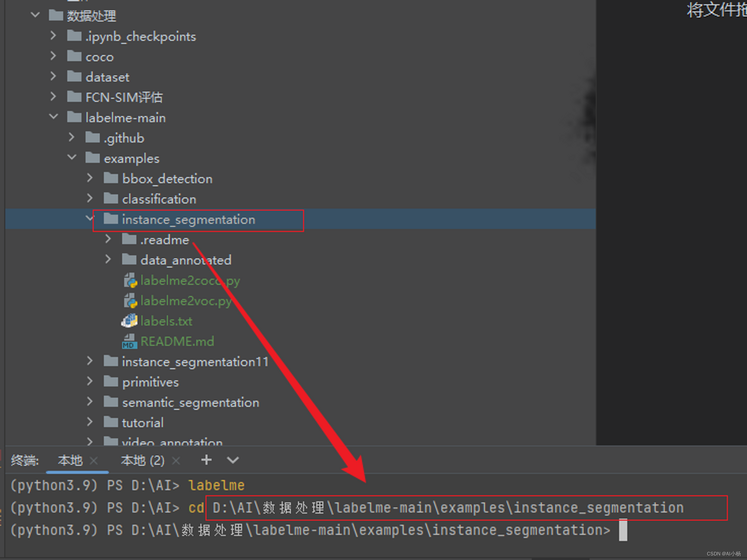Image resolution: width=747 pixels, height=560 pixels.
Task: Expand the coco folder
Action: [53, 56]
